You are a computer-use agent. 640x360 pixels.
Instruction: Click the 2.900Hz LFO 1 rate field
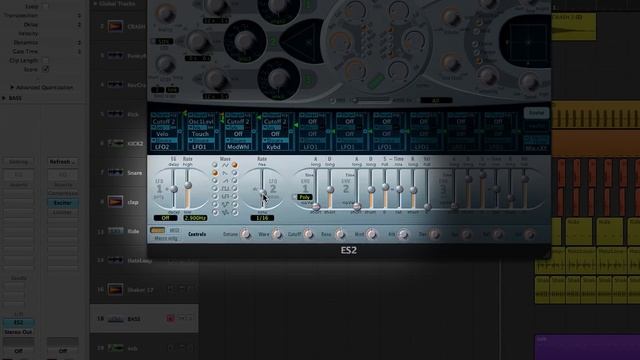tap(195, 218)
